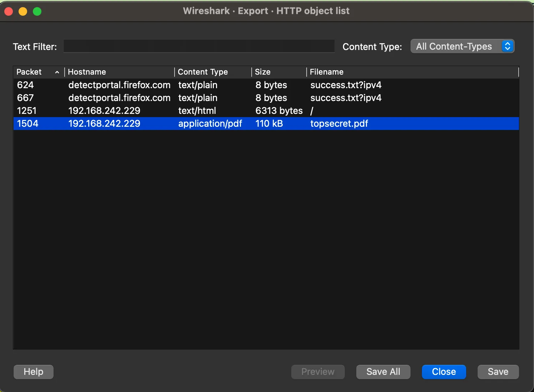The image size is (534, 392).
Task: Click the red window close button
Action: click(9, 11)
